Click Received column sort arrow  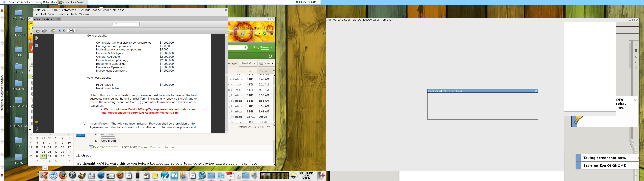pyautogui.click(x=274, y=71)
